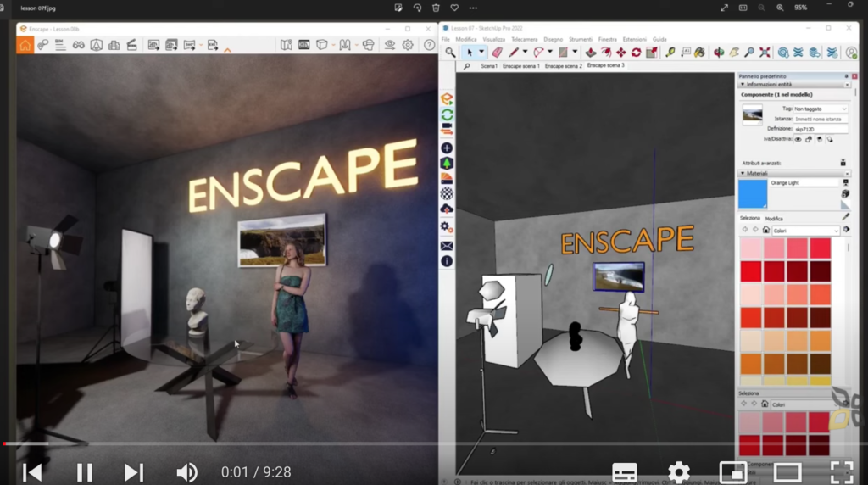Choose the SketchUp Move tool
868x485 pixels.
point(621,53)
